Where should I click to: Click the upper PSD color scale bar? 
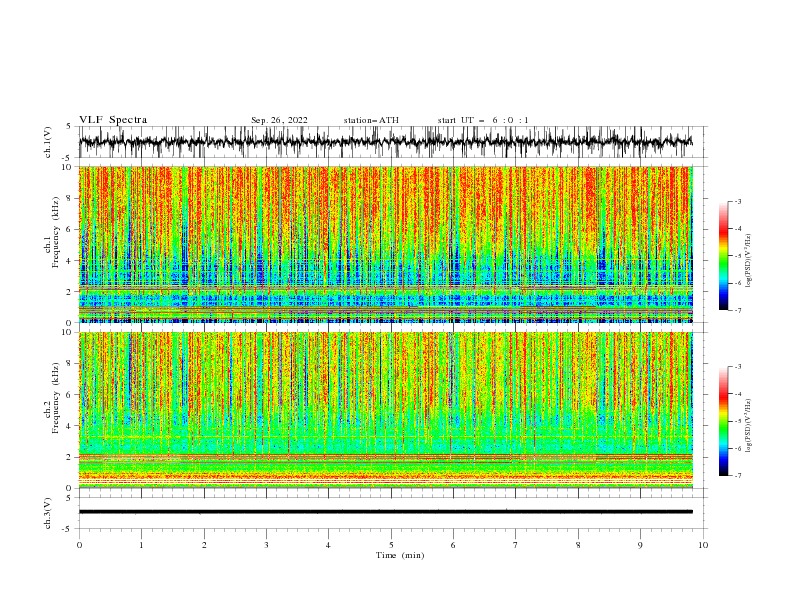pos(723,256)
